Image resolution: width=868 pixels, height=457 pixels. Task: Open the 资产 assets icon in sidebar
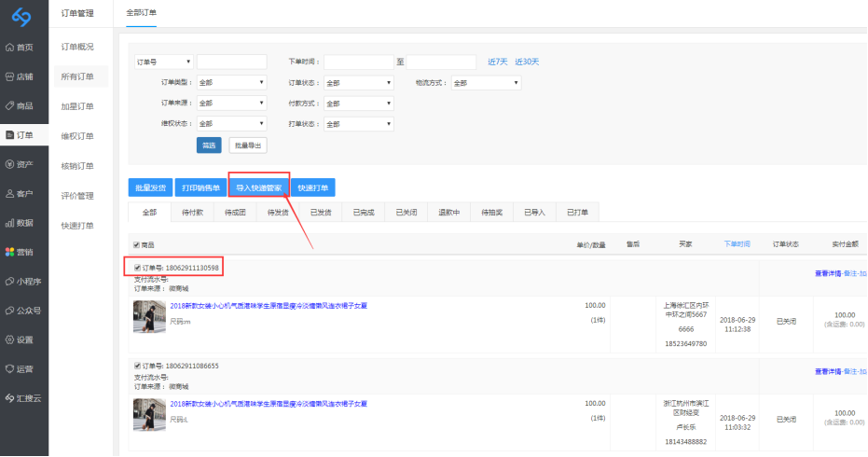pyautogui.click(x=9, y=164)
